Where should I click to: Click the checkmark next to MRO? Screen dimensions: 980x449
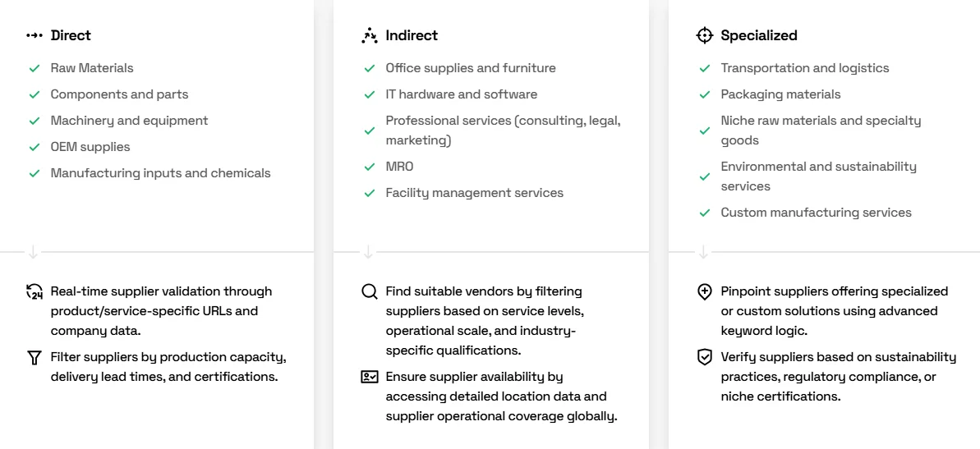click(370, 167)
